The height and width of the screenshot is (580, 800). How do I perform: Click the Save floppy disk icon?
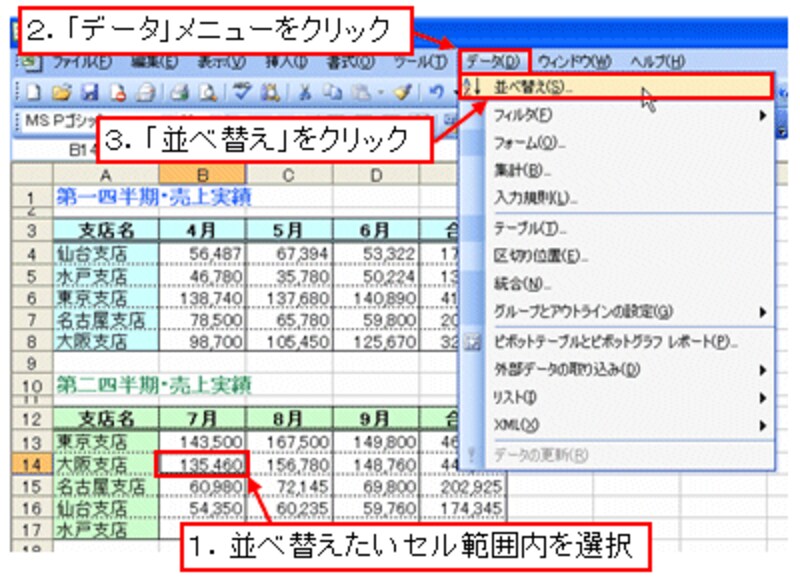(90, 92)
